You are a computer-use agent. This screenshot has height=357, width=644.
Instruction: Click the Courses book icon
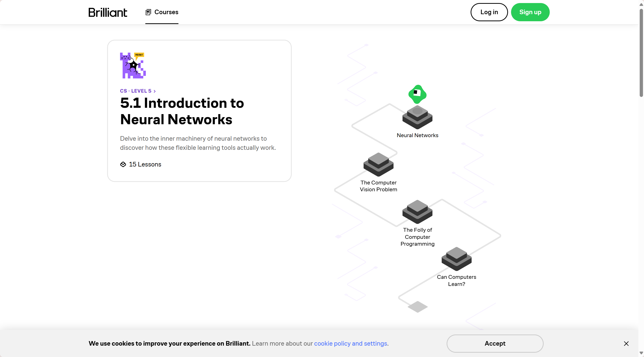pyautogui.click(x=148, y=12)
